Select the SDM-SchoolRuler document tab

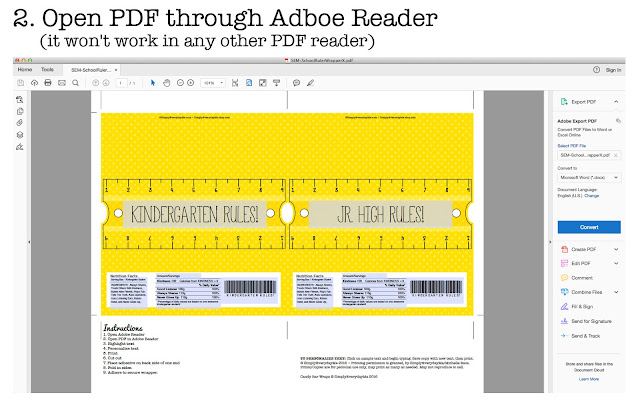click(91, 70)
